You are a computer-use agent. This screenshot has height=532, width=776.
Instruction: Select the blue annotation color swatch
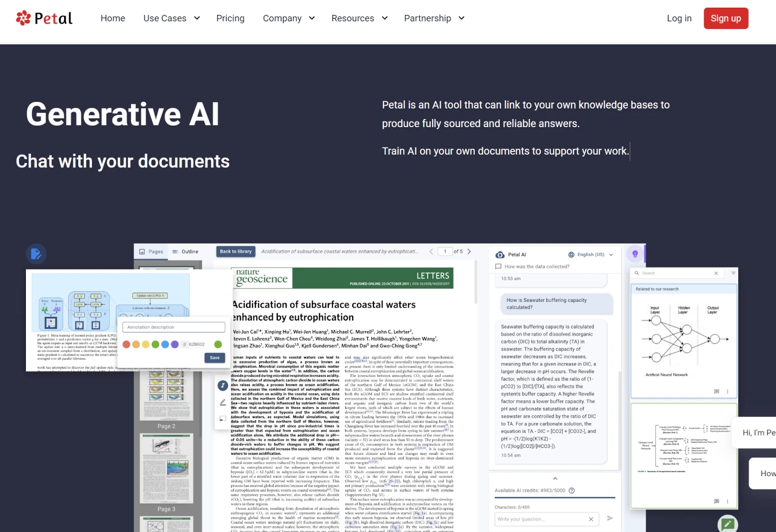pos(165,344)
